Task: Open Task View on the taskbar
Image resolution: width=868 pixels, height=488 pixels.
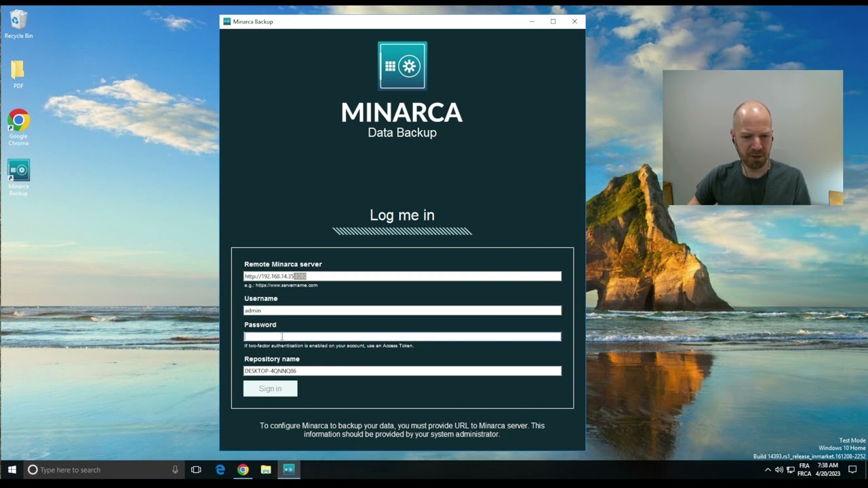Action: pos(196,470)
